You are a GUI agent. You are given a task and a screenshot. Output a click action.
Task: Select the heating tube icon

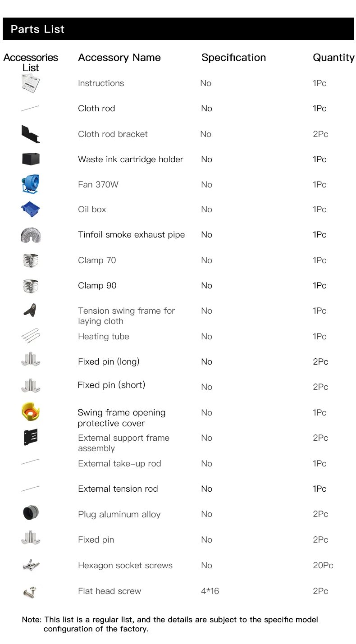point(31,336)
